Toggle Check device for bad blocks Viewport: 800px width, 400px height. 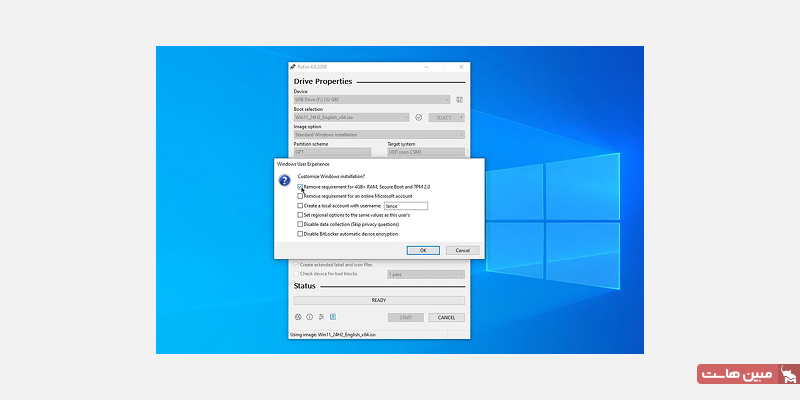pyautogui.click(x=296, y=274)
